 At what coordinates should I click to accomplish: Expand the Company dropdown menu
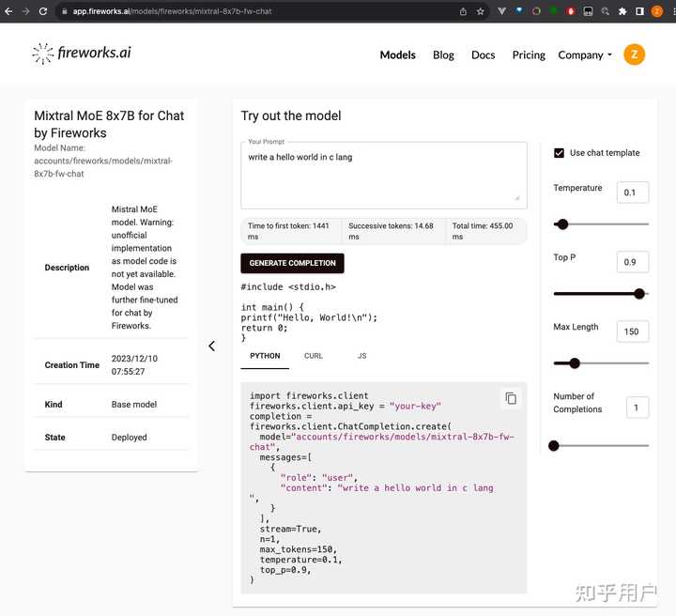585,54
